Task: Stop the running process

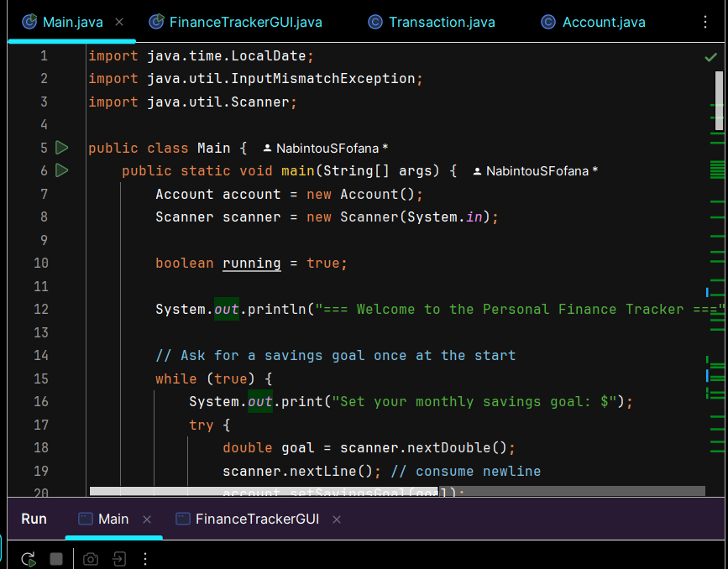Action: pos(56,559)
